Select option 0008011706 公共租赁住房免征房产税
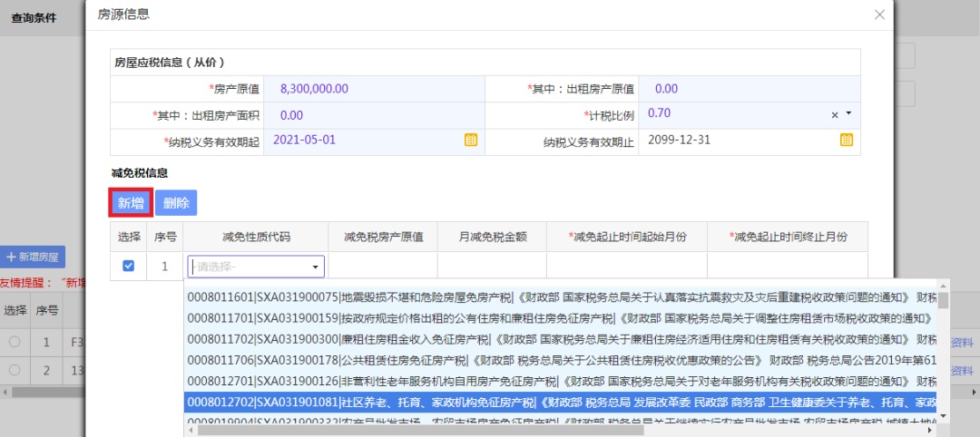980x437 pixels. coord(562,360)
